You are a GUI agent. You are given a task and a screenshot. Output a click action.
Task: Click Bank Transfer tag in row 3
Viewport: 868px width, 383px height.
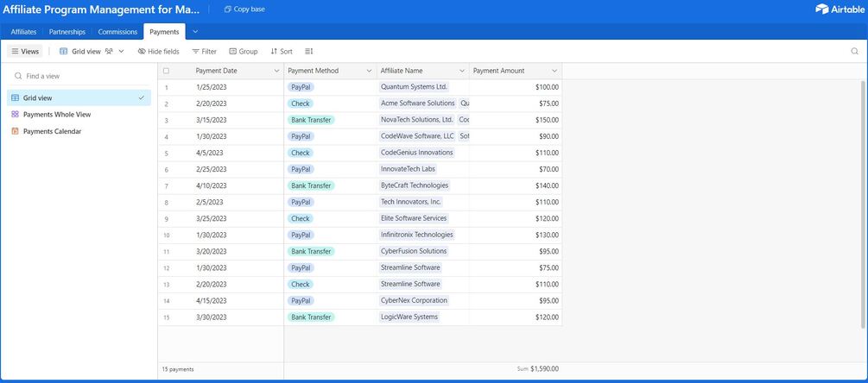click(311, 120)
